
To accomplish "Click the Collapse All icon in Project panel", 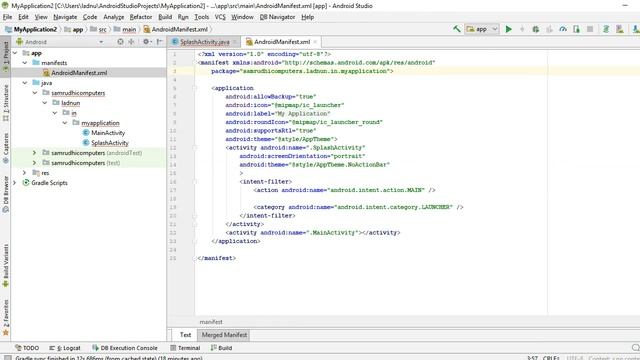I will click(131, 42).
